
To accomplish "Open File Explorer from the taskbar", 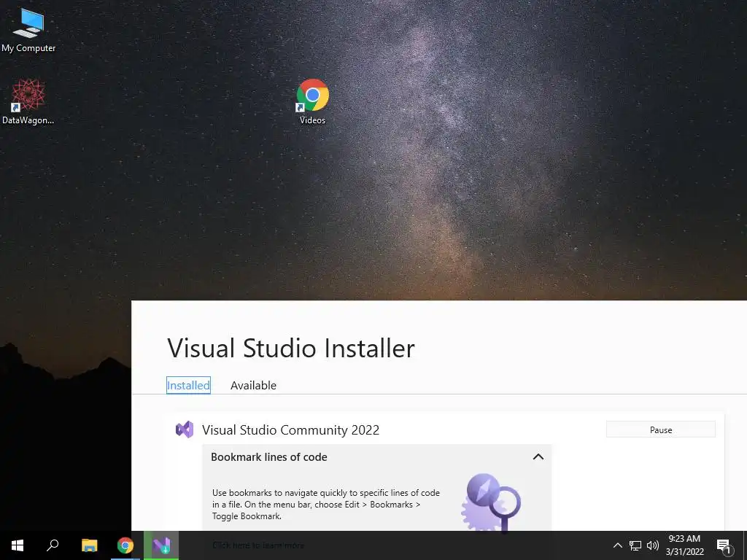I will coord(89,545).
